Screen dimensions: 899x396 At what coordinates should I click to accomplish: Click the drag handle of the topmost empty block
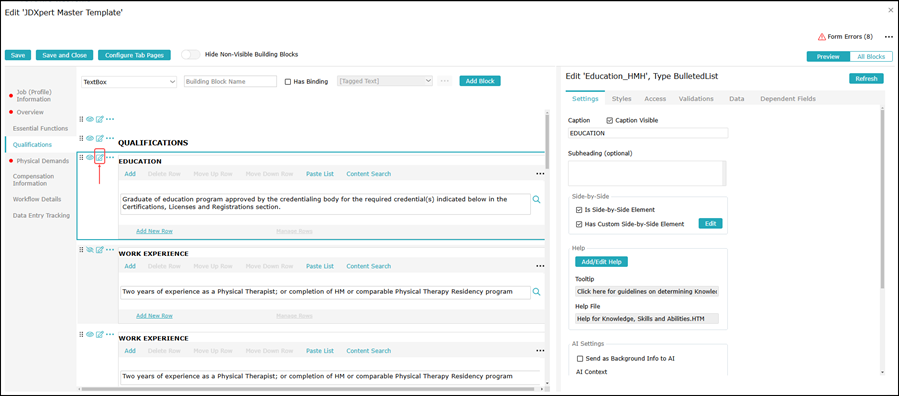(81, 119)
